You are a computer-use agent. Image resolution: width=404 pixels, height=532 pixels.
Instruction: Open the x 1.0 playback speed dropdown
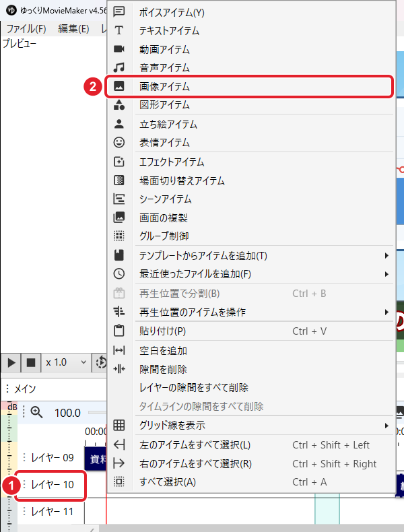click(66, 362)
